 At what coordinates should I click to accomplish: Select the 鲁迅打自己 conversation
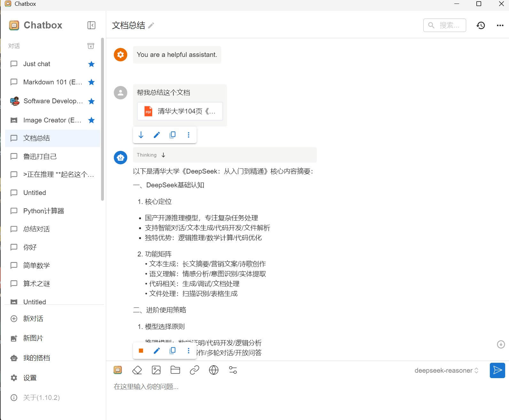(40, 156)
